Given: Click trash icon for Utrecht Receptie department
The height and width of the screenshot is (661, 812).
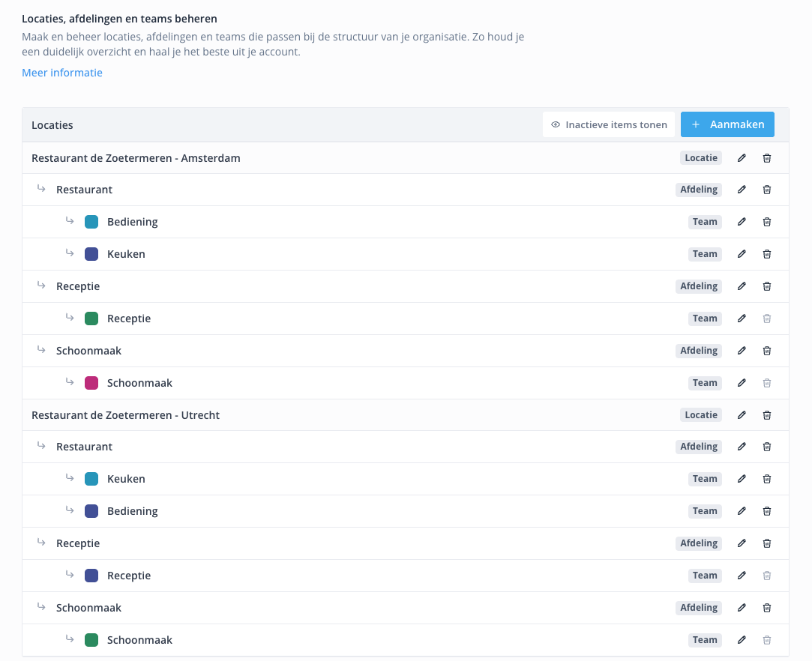Looking at the screenshot, I should [x=766, y=543].
